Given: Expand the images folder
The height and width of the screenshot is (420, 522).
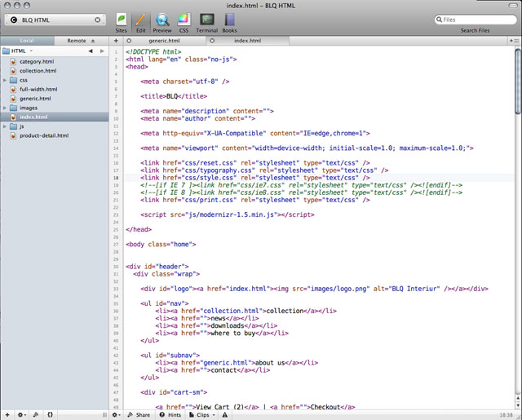Looking at the screenshot, I should [5, 108].
